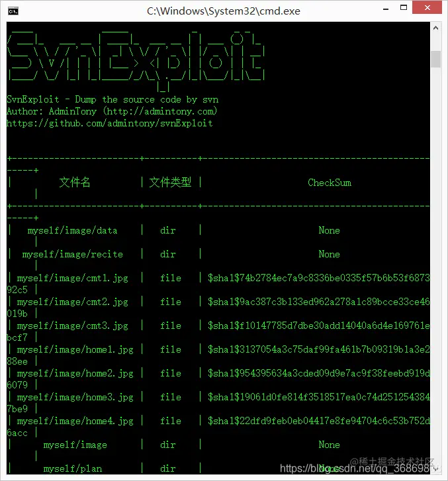Image resolution: width=448 pixels, height=481 pixels.
Task: Select the myself/image/data row text
Action: coord(72,231)
